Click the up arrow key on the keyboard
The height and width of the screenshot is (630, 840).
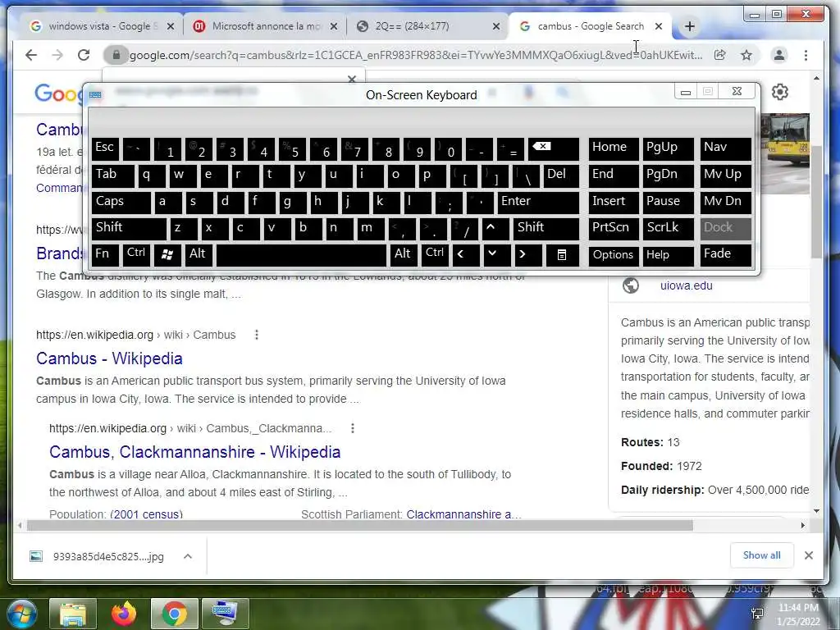[495, 229]
